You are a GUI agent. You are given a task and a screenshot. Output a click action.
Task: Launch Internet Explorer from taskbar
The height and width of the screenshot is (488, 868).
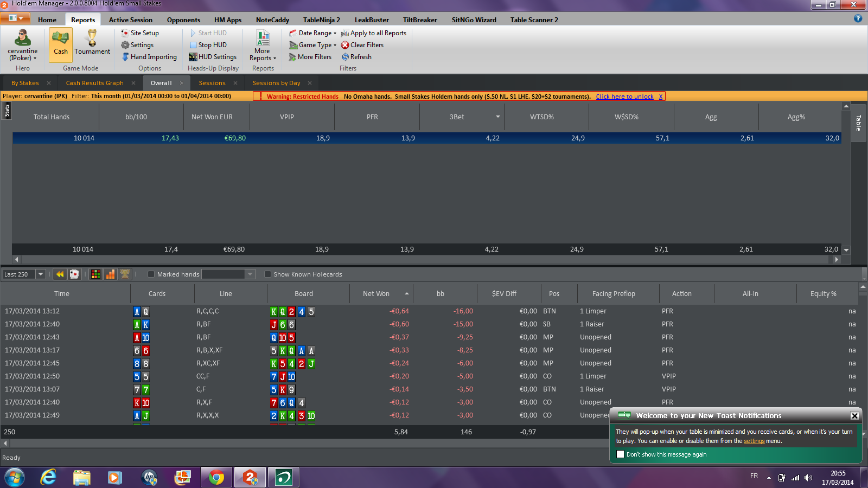click(48, 478)
